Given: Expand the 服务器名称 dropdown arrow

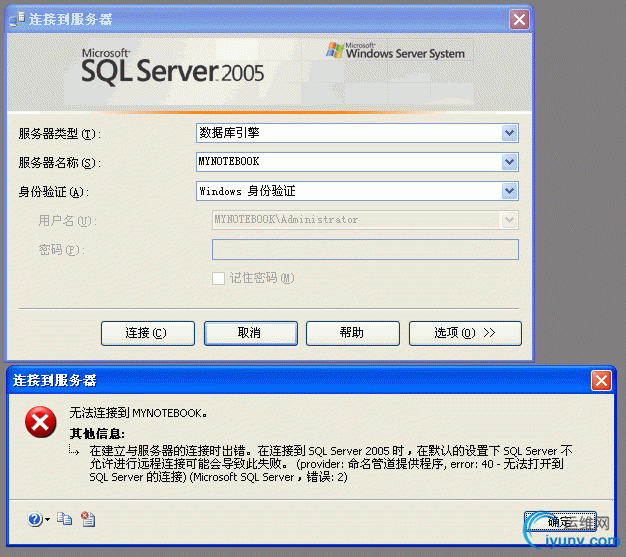Looking at the screenshot, I should coord(509,162).
